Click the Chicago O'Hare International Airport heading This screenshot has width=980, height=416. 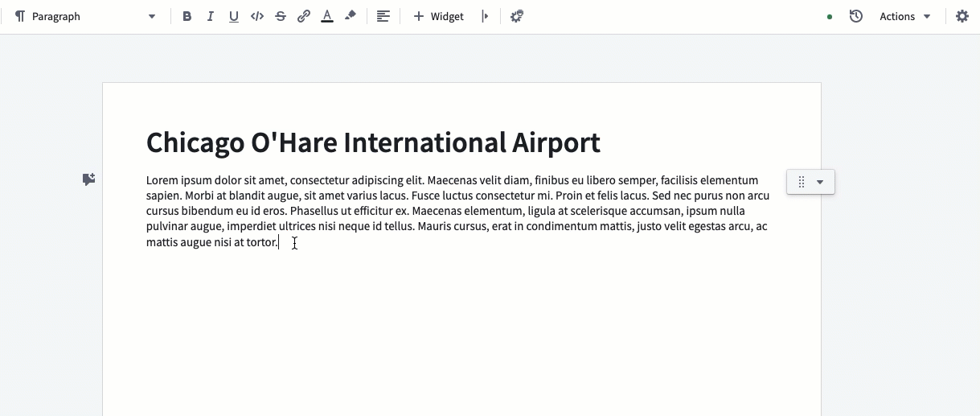point(373,142)
